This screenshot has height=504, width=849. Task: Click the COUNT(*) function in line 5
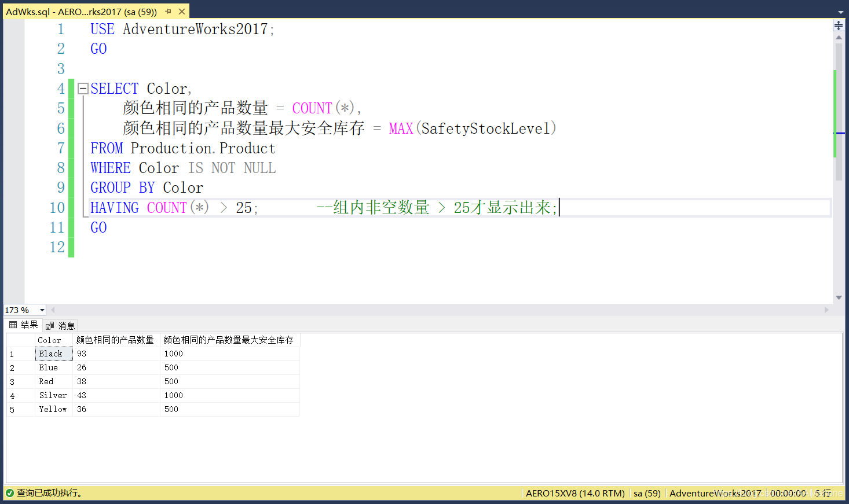coord(324,108)
